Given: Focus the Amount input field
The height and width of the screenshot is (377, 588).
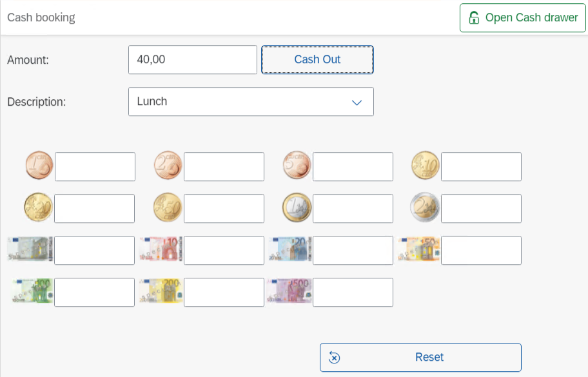Looking at the screenshot, I should point(192,60).
